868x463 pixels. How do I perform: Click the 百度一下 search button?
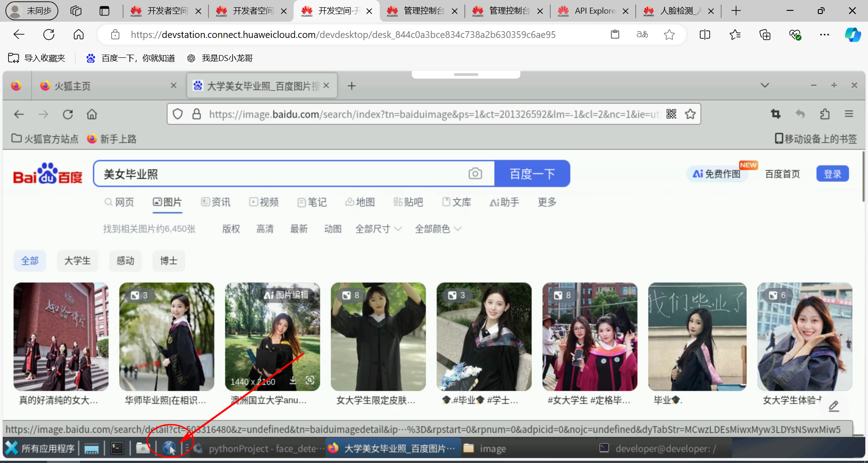[x=532, y=173]
